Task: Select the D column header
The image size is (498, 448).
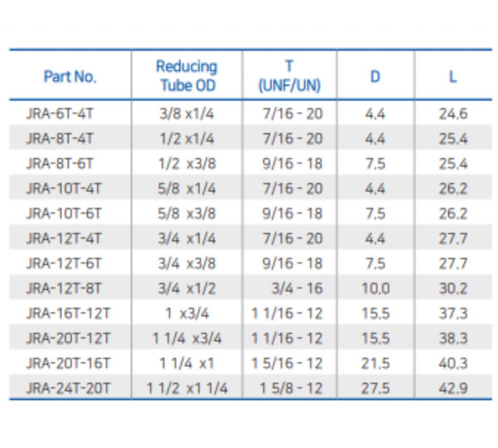Action: point(375,76)
